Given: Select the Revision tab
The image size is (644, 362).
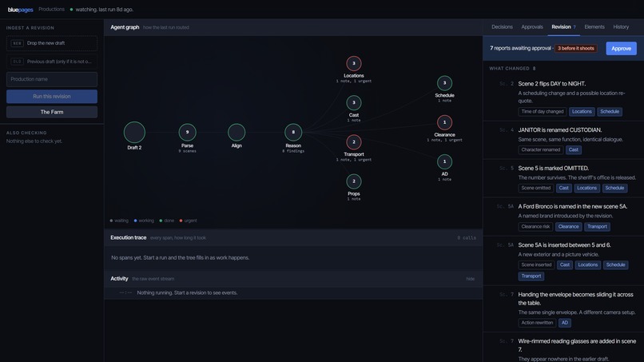Looking at the screenshot, I should (563, 27).
